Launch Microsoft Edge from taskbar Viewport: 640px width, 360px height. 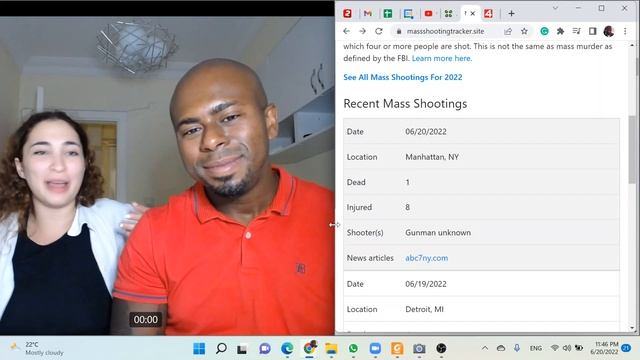click(x=287, y=349)
